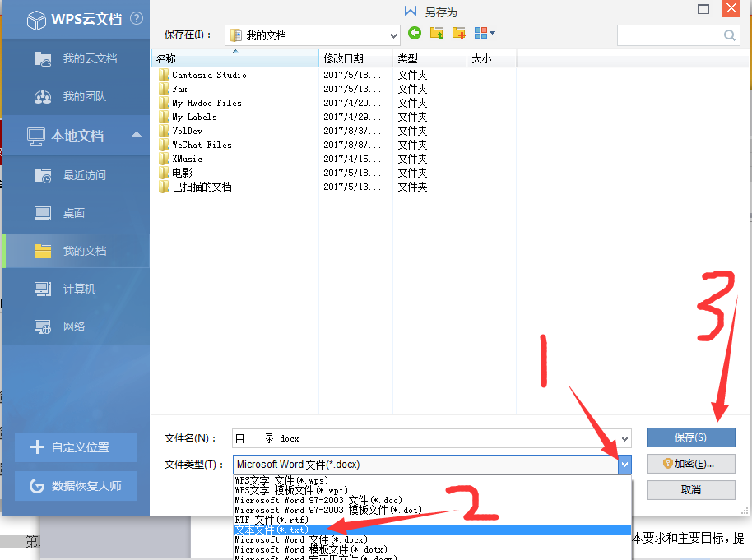This screenshot has width=752, height=560.
Task: Click the 加密(E)... button
Action: [x=690, y=464]
